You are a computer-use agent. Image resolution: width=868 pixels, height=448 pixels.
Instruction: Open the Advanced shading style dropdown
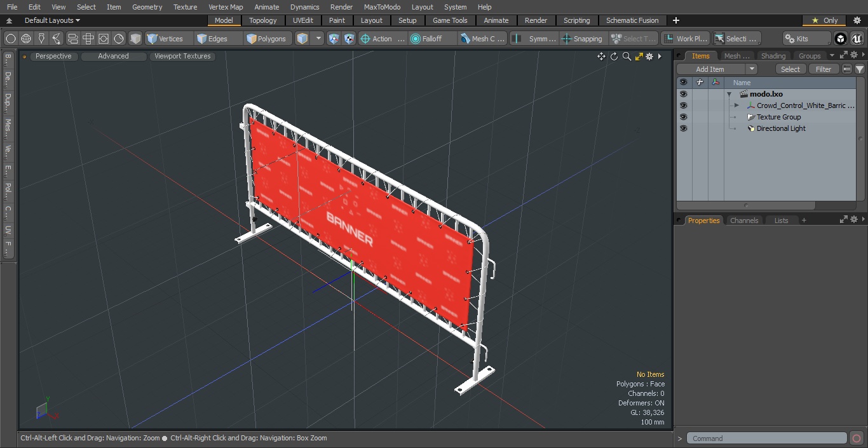[113, 56]
